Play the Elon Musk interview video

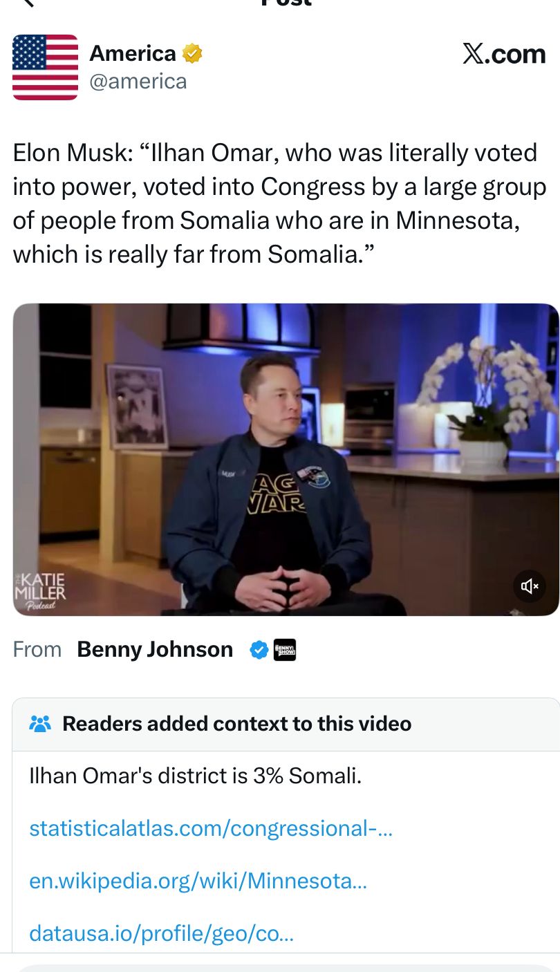[286, 460]
